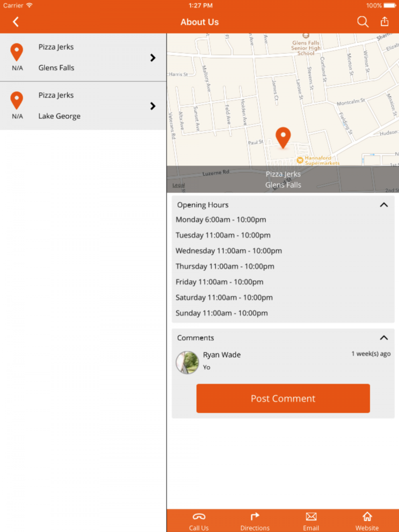399x532 pixels.
Task: Click Saturday 11:00am - 10:00pm hours
Action: point(224,298)
